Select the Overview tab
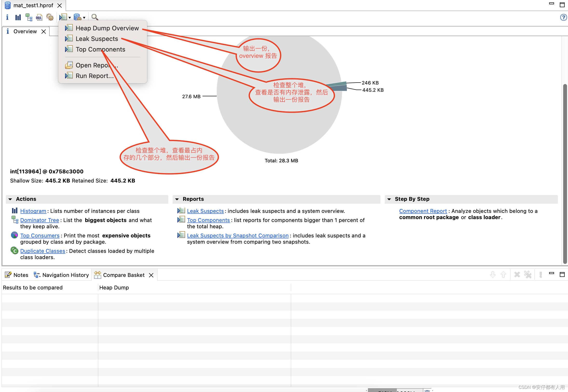This screenshot has height=392, width=568. (24, 31)
